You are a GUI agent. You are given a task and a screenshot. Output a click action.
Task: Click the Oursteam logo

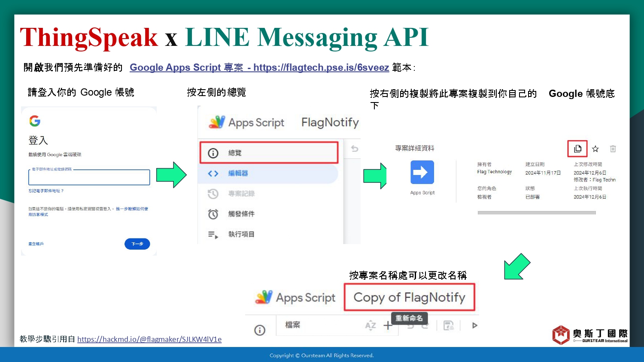tap(590, 335)
